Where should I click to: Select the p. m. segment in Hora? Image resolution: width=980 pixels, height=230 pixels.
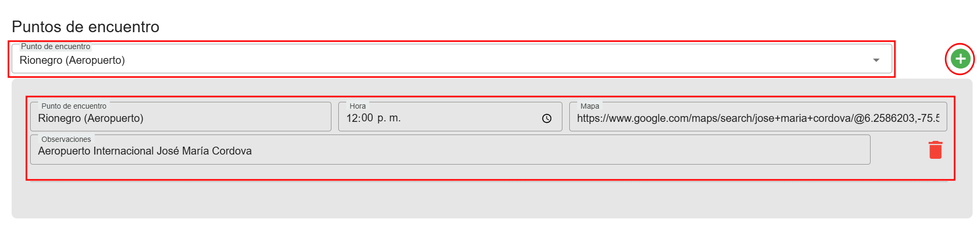[x=389, y=118]
